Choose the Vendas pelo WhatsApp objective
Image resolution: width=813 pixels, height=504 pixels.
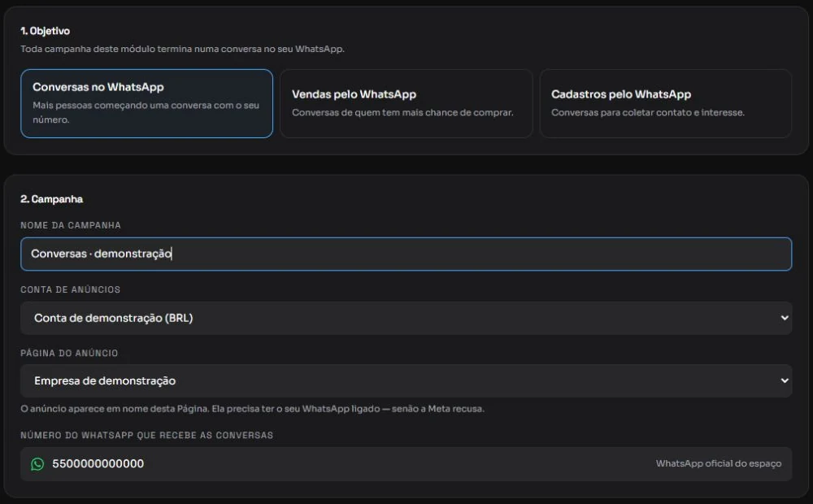406,104
